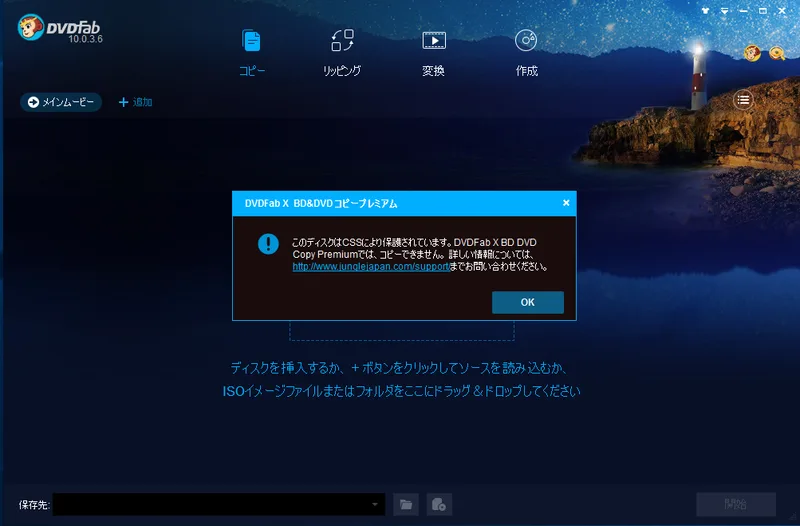The image size is (800, 526).
Task: Close the DVDFab X dialog with X
Action: pyautogui.click(x=566, y=203)
